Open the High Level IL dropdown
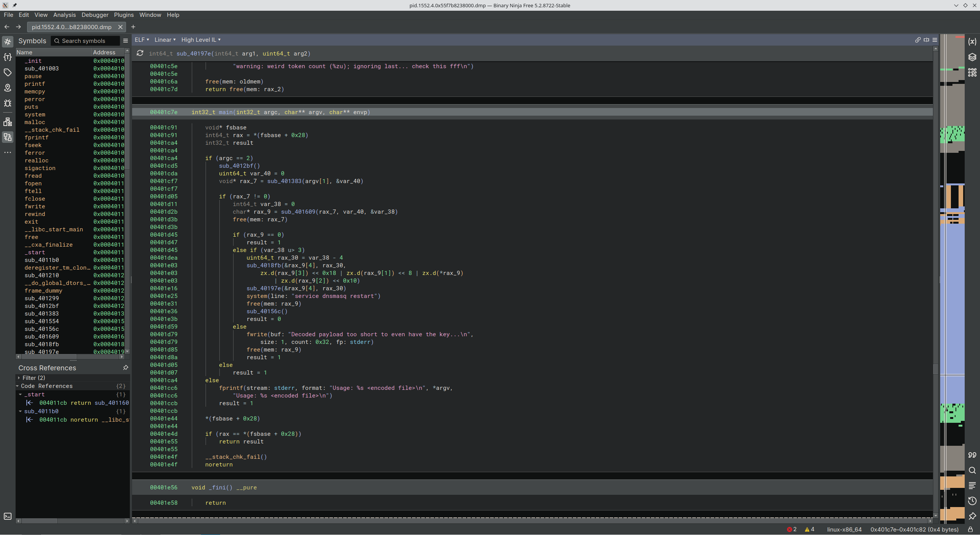Screen dimensions: 980x535 click(201, 40)
